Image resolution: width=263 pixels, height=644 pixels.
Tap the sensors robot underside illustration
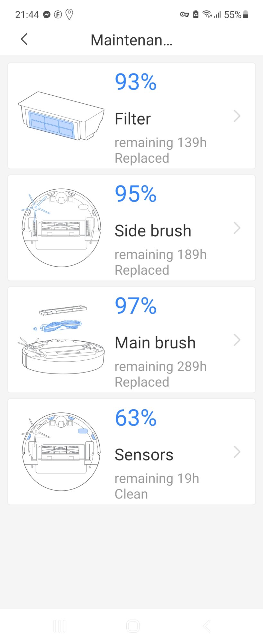click(x=61, y=451)
